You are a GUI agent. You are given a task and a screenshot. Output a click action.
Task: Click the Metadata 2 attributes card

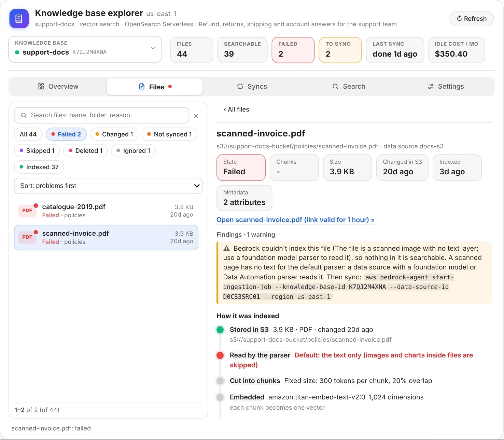[x=244, y=198]
